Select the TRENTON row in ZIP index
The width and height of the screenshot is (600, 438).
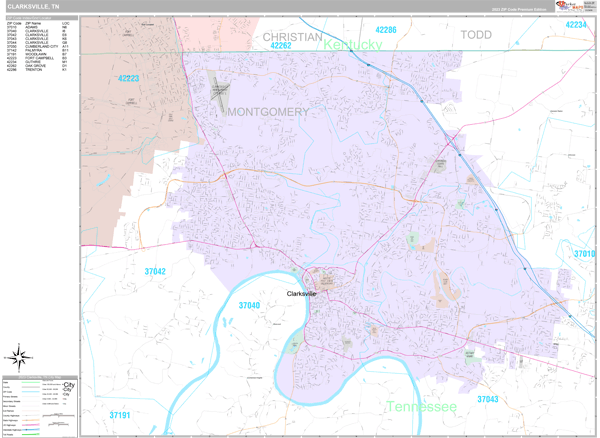38,70
